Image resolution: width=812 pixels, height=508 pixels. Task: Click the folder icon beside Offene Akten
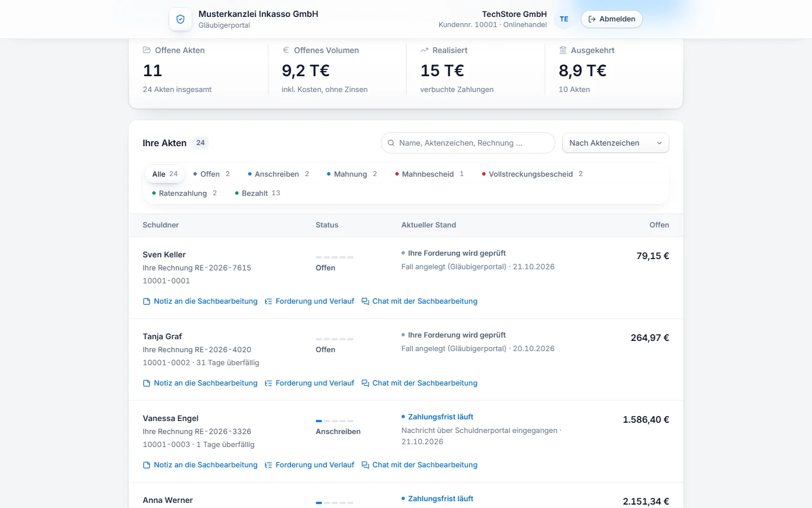pyautogui.click(x=147, y=50)
